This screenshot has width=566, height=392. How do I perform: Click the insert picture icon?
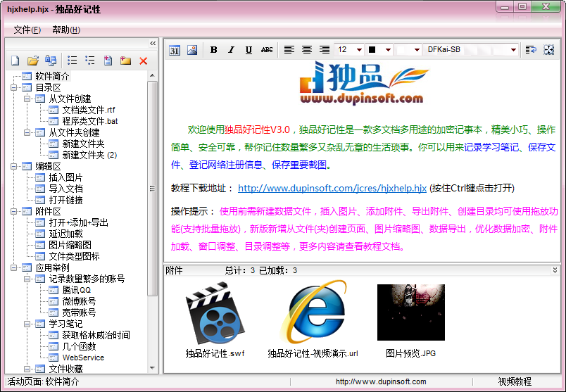191,50
